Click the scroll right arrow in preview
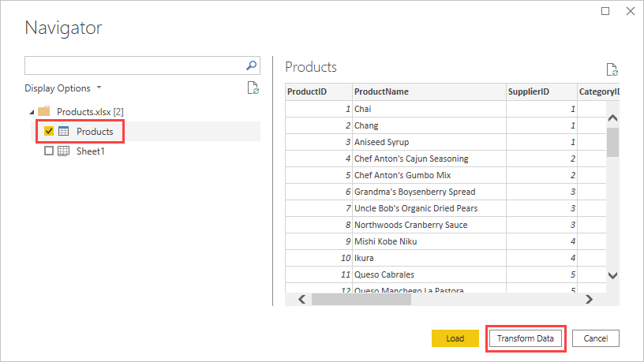The height and width of the screenshot is (362, 644). click(x=588, y=299)
